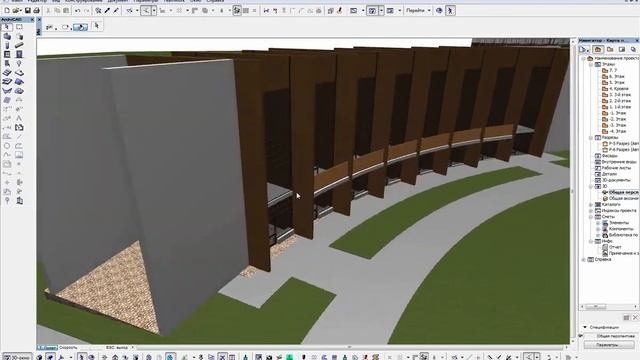Collapse the Спецификации section triangle
640x360 pixels.
tap(585, 327)
